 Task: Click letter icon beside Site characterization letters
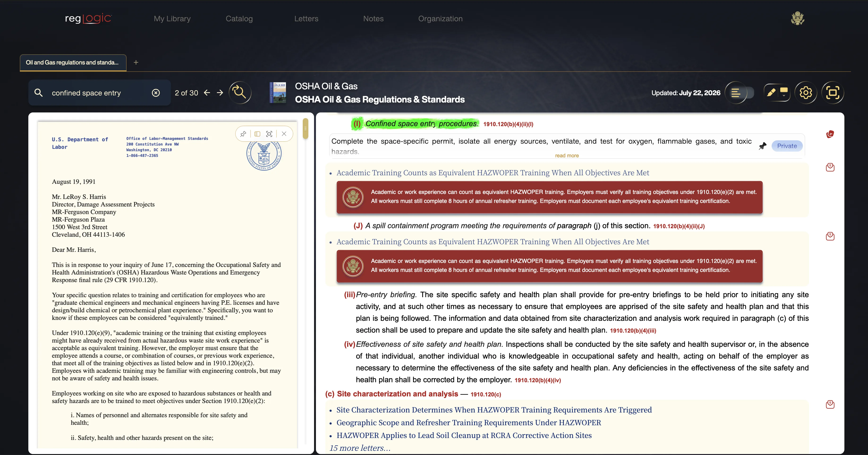pyautogui.click(x=830, y=404)
